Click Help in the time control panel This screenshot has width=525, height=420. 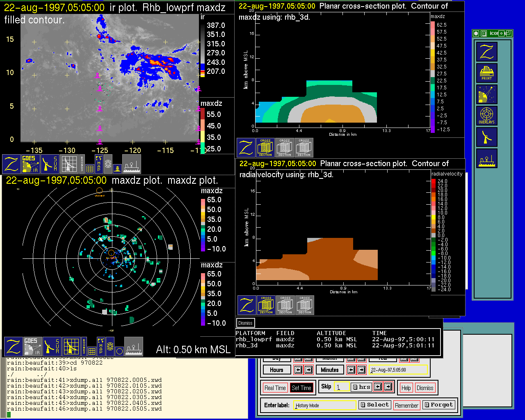point(406,388)
